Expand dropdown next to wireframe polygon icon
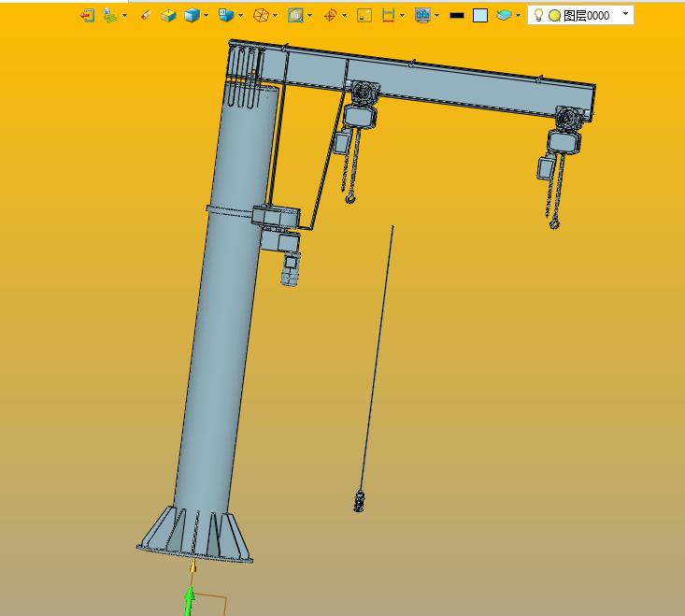Viewport: 685px width, 616px height. [x=276, y=16]
